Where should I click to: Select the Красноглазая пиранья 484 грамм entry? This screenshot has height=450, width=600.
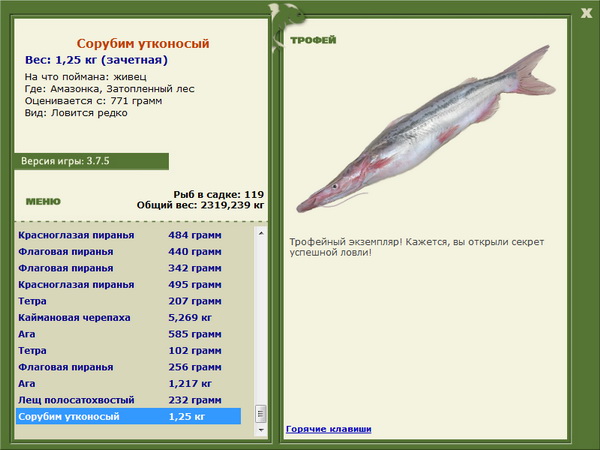tap(120, 235)
